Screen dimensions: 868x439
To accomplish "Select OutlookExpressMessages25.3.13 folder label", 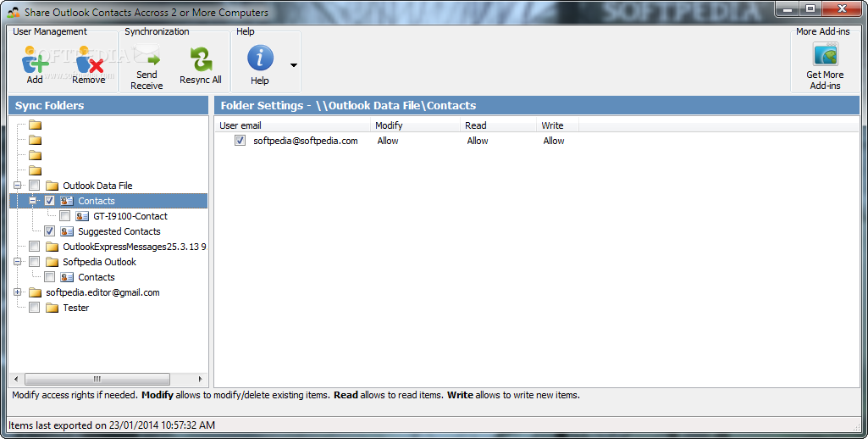I will pyautogui.click(x=134, y=247).
